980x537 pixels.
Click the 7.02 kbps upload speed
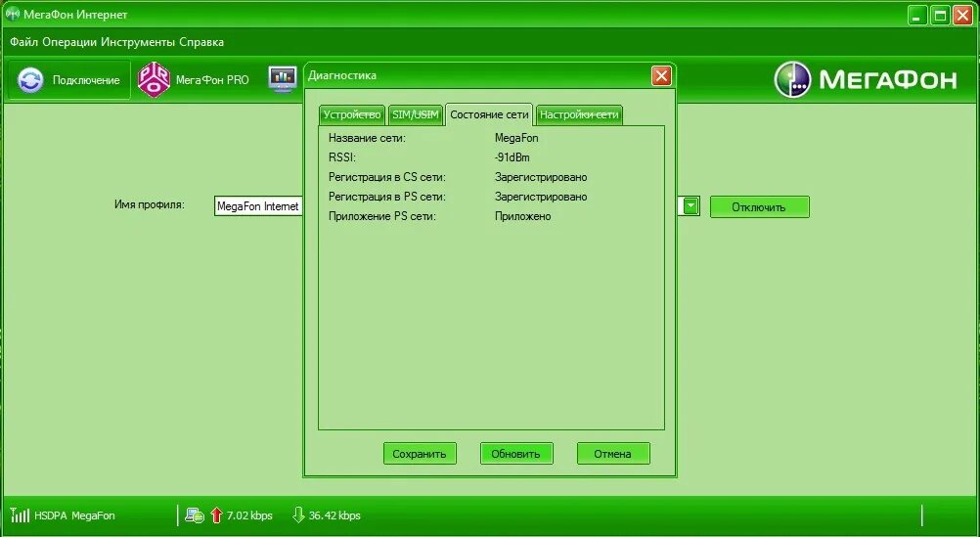(x=249, y=515)
